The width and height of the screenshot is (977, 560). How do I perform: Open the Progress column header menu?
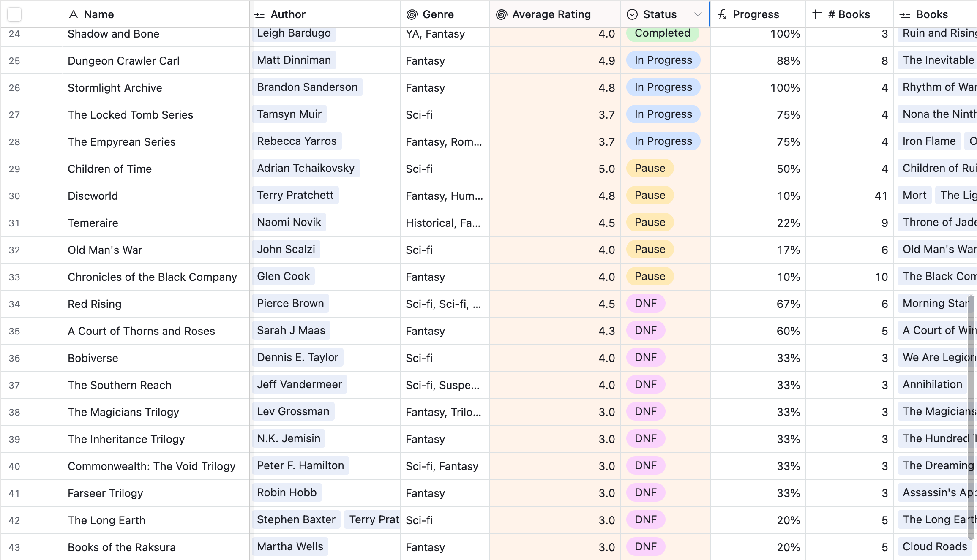point(756,14)
